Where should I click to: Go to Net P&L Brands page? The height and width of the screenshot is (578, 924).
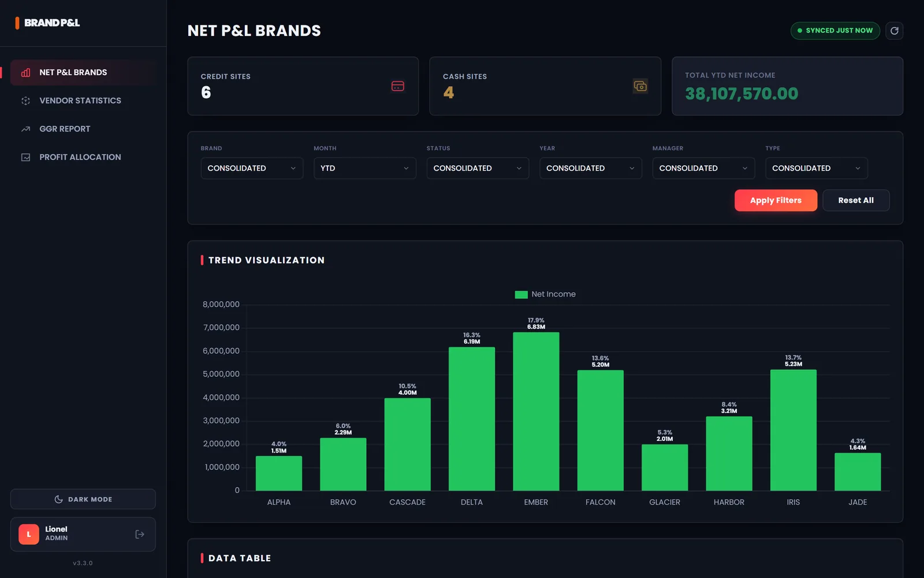(x=83, y=72)
